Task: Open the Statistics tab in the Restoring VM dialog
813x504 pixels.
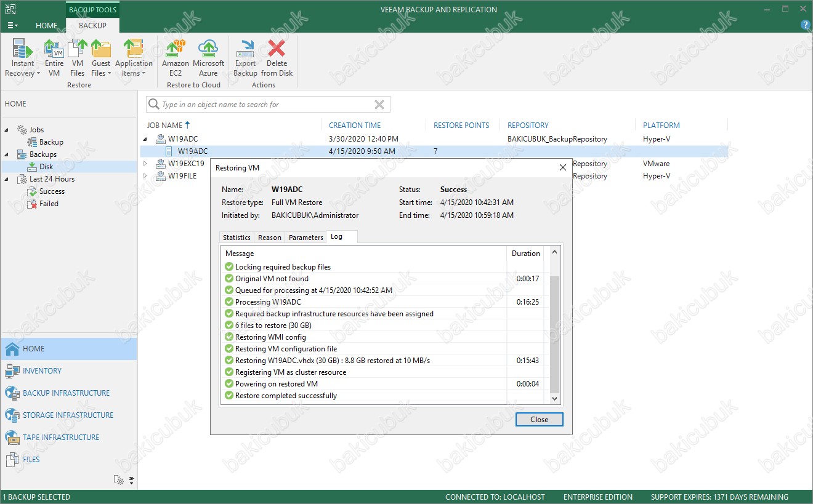Action: point(237,238)
